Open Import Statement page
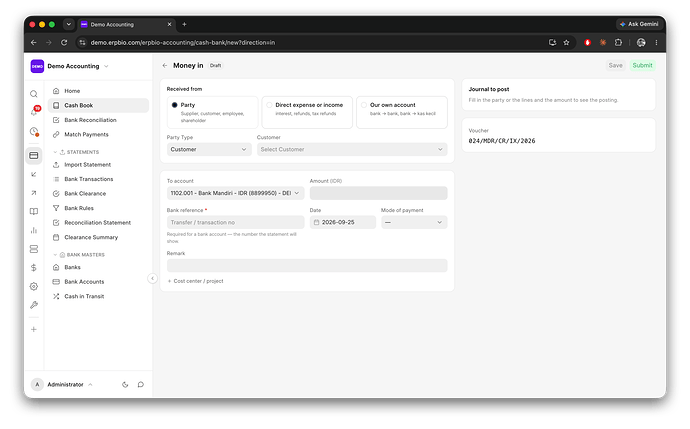 pos(98,165)
